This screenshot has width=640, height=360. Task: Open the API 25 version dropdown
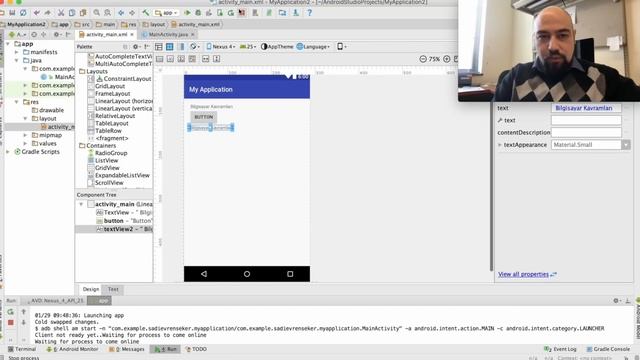click(248, 47)
